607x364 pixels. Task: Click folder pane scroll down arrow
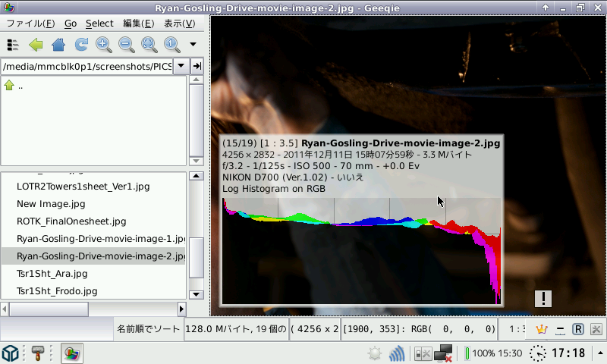(197, 161)
